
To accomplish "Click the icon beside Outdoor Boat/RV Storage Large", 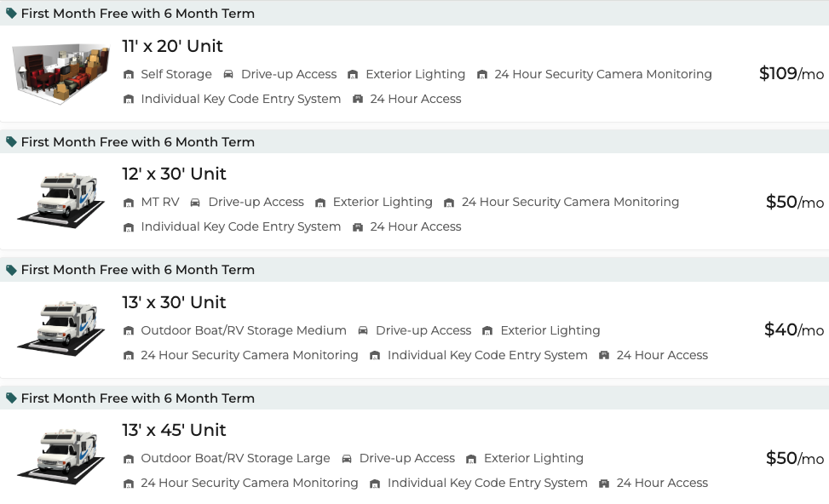I will (x=129, y=459).
